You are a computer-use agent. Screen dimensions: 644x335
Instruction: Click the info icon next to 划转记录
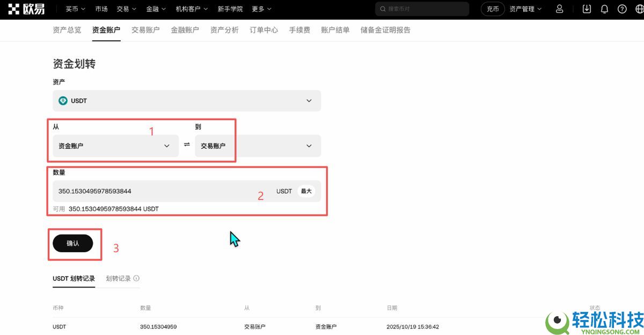[x=136, y=278]
